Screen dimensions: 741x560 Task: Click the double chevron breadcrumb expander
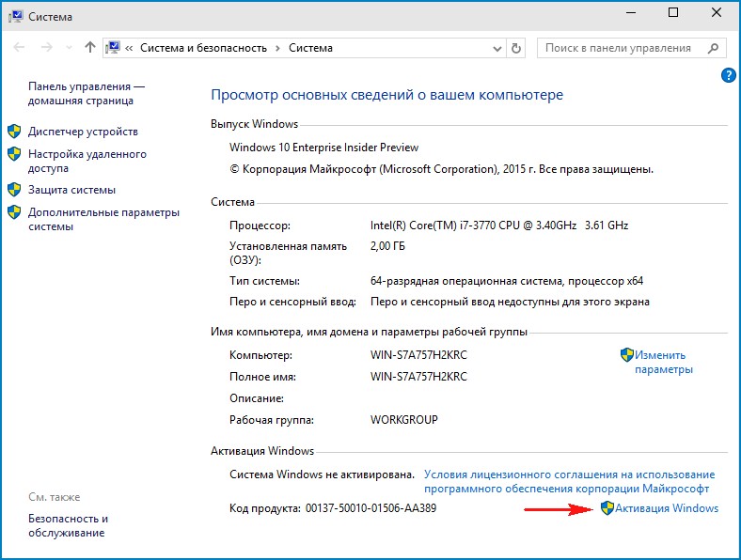coord(129,48)
